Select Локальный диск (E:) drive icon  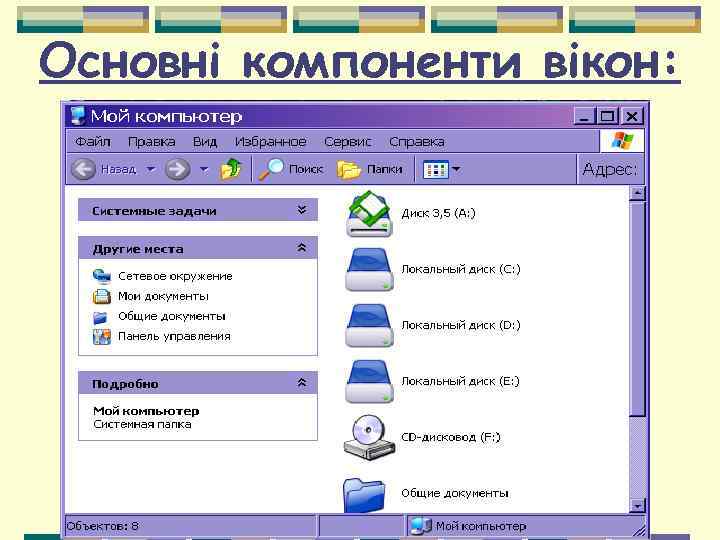point(369,381)
